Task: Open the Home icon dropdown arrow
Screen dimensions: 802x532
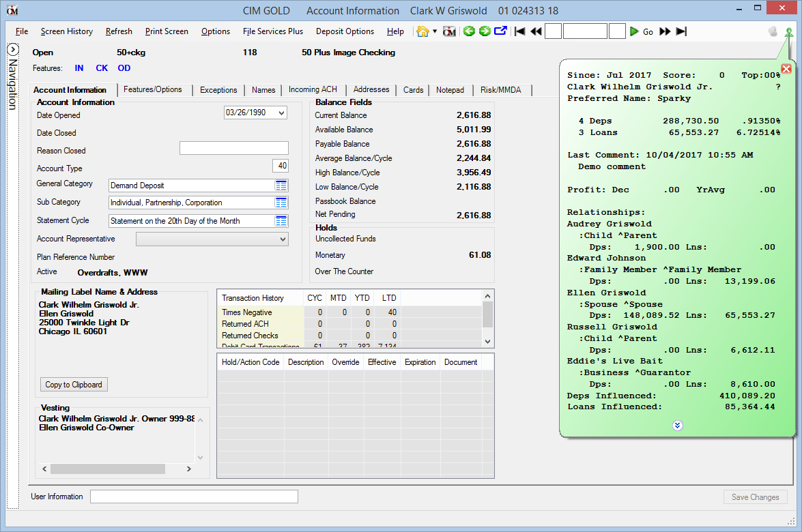Action: [x=435, y=31]
